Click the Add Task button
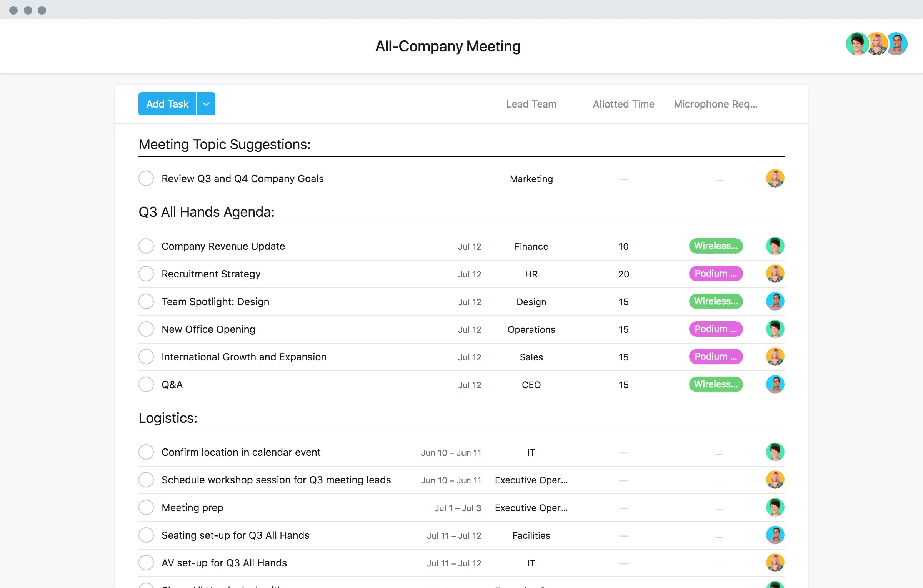 click(x=167, y=103)
